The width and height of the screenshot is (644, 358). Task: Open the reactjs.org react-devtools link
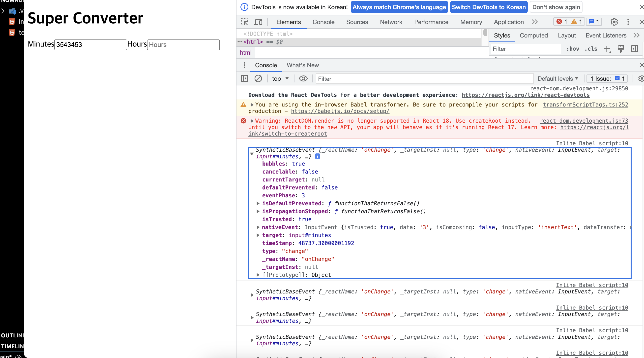(x=526, y=95)
